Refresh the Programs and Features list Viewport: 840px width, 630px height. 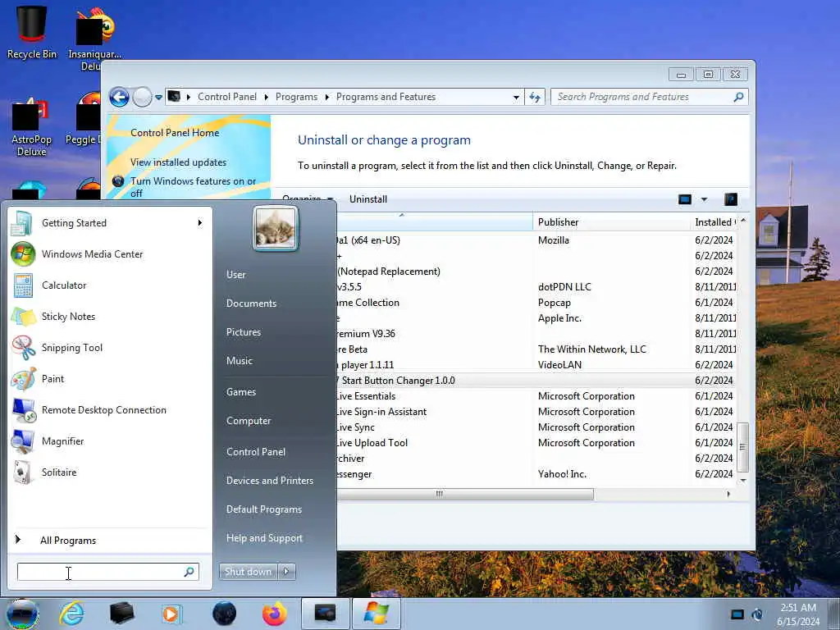535,97
